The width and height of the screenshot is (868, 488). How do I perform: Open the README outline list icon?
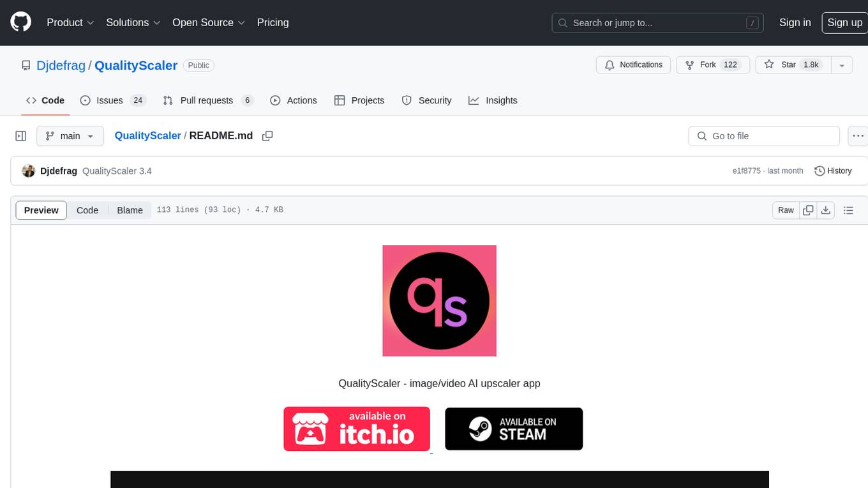point(848,210)
